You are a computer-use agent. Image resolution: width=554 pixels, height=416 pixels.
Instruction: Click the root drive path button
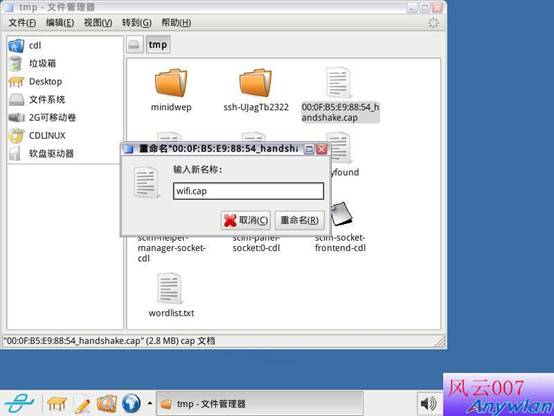(x=135, y=45)
